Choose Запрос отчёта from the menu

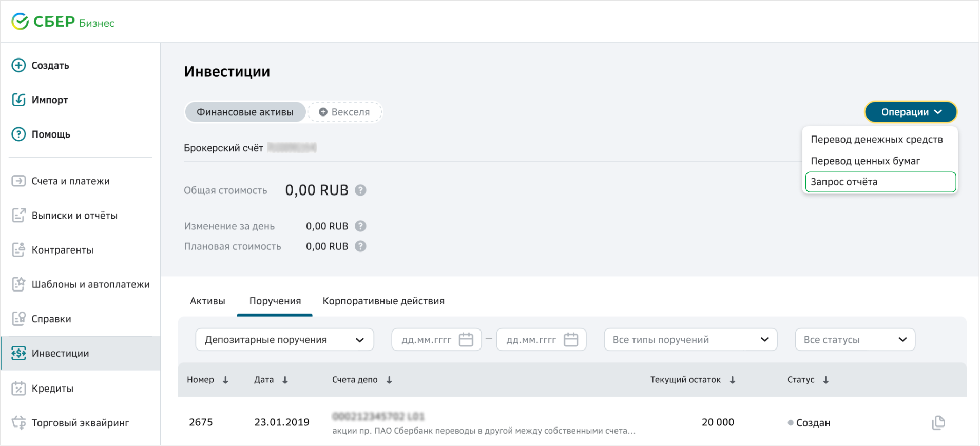[880, 182]
